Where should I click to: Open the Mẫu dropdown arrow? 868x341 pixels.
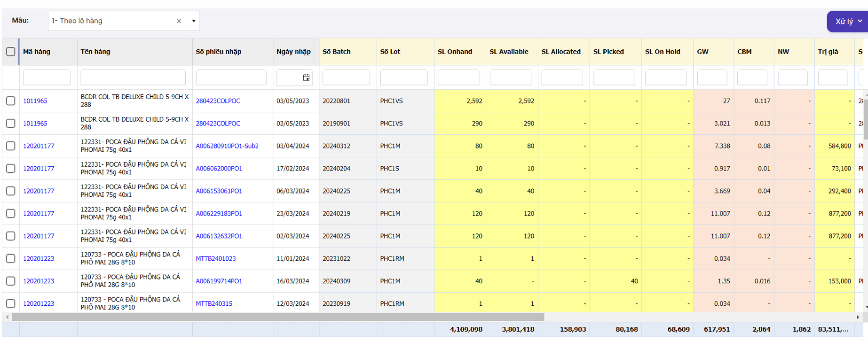[x=193, y=21]
